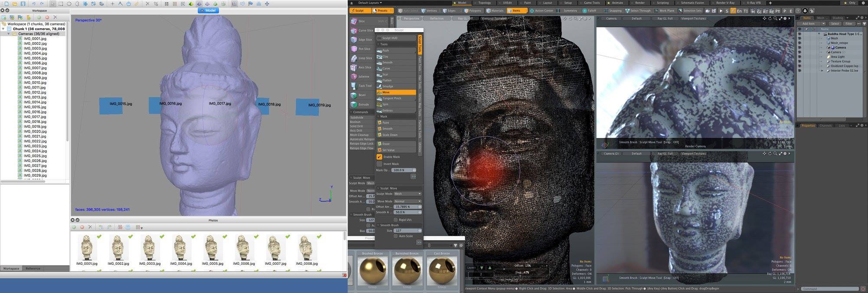Click the Select button in items panel
The image size is (868, 293).
click(x=835, y=24)
